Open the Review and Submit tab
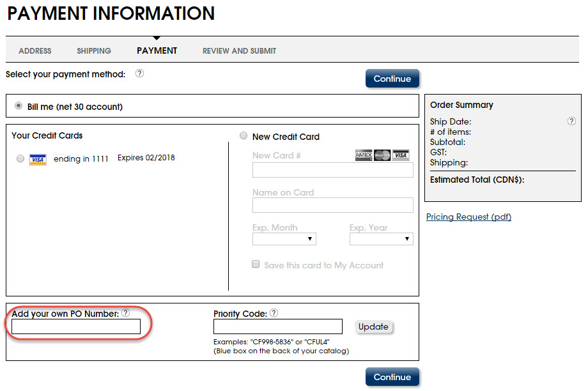This screenshot has height=391, width=588. (x=239, y=51)
